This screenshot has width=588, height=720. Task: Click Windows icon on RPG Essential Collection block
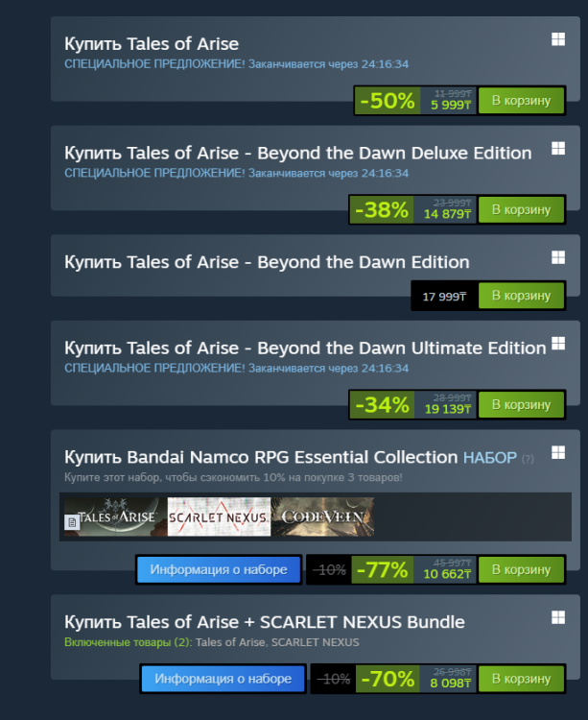(557, 451)
